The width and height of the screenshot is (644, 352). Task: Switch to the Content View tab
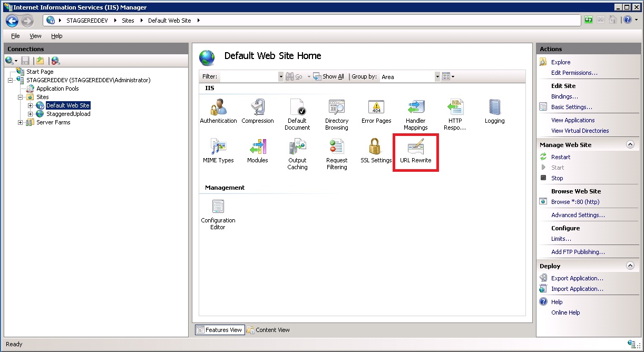[x=268, y=330]
